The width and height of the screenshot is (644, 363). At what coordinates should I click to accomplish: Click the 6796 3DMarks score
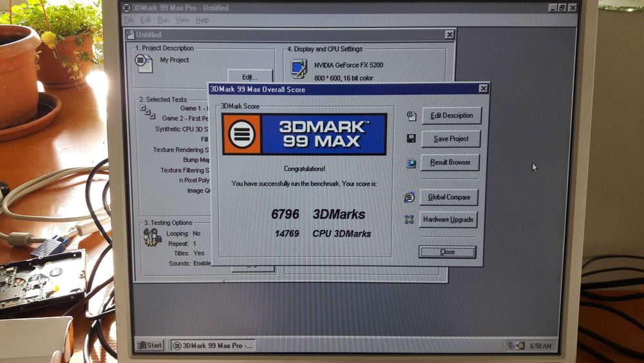pos(318,214)
